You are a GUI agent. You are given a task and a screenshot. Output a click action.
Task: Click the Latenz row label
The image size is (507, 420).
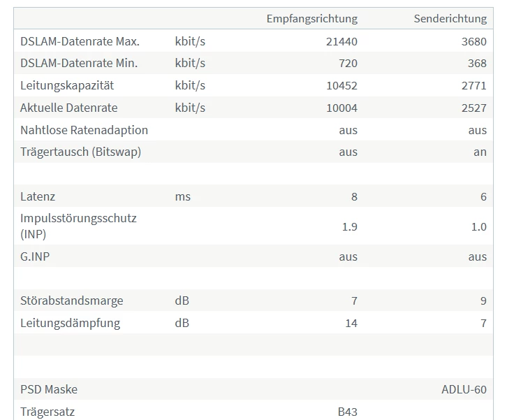pos(38,197)
